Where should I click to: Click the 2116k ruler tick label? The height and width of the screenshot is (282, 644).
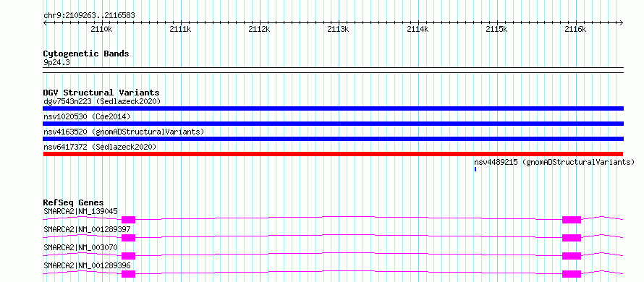(575, 29)
